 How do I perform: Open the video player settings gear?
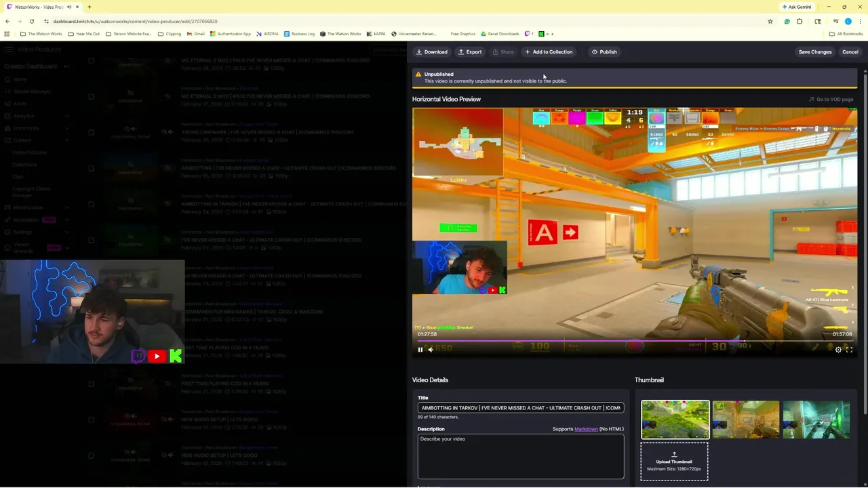point(838,350)
